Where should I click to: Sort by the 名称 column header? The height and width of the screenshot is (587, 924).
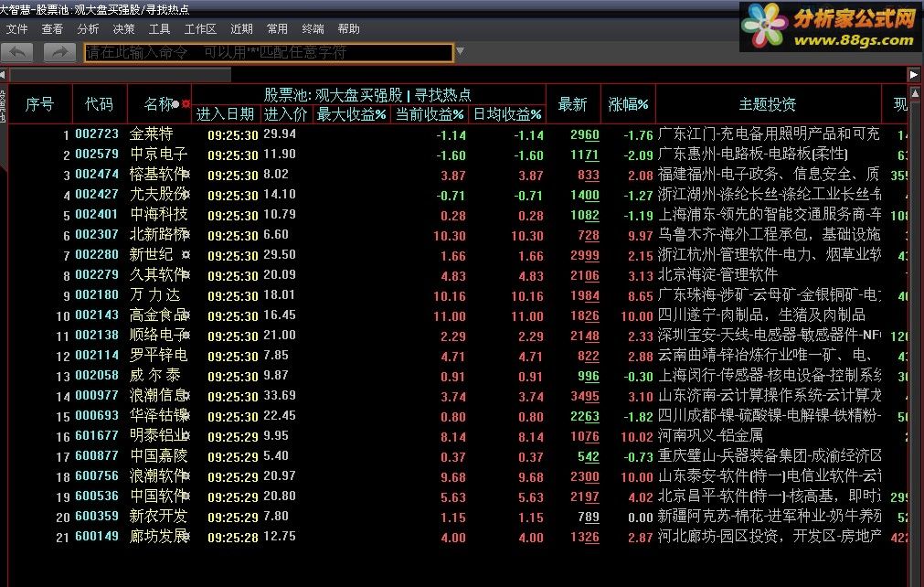(x=158, y=104)
